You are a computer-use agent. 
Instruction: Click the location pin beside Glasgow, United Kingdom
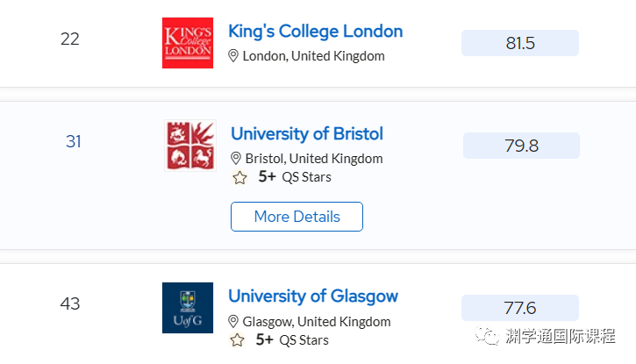233,321
